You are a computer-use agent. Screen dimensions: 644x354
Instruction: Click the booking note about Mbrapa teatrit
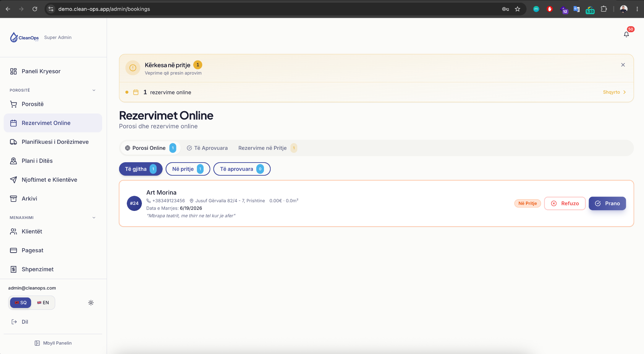[191, 216]
